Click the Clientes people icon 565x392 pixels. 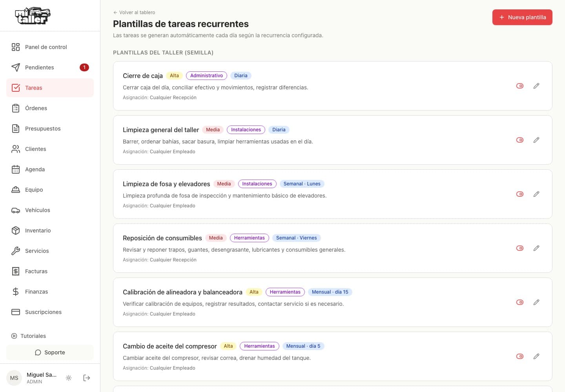click(16, 149)
